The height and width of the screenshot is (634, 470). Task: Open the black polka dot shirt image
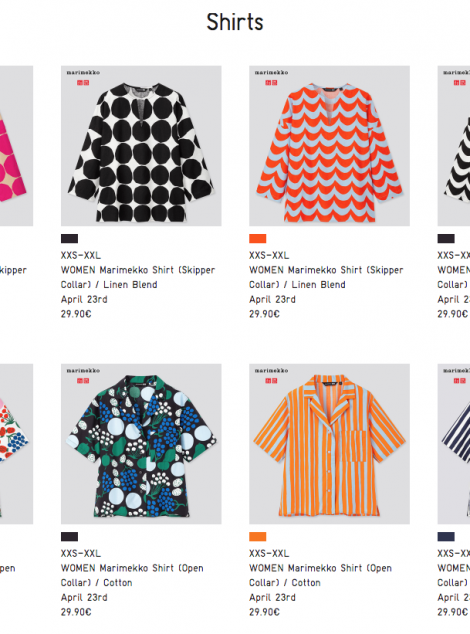[141, 146]
